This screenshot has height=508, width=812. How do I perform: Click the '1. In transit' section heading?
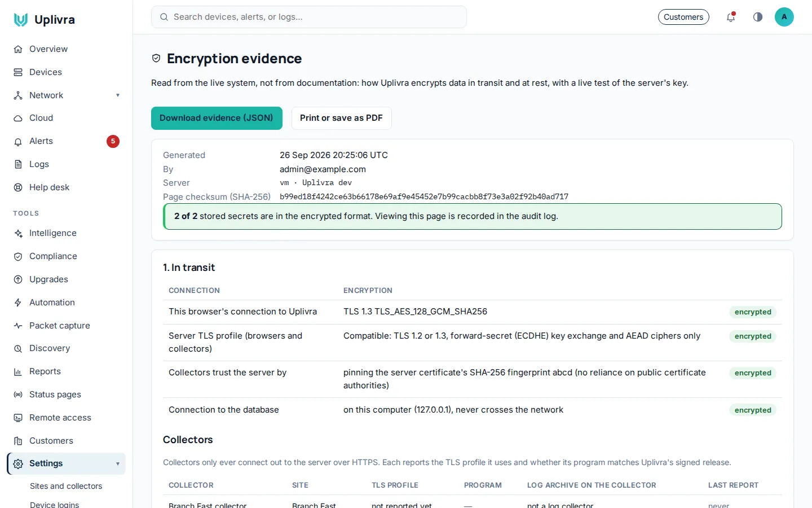pos(189,268)
